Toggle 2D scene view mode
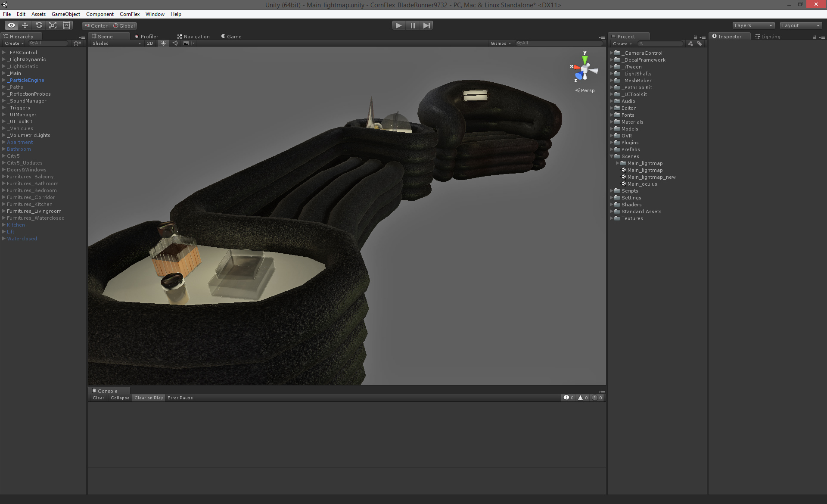This screenshot has width=827, height=504. tap(150, 43)
